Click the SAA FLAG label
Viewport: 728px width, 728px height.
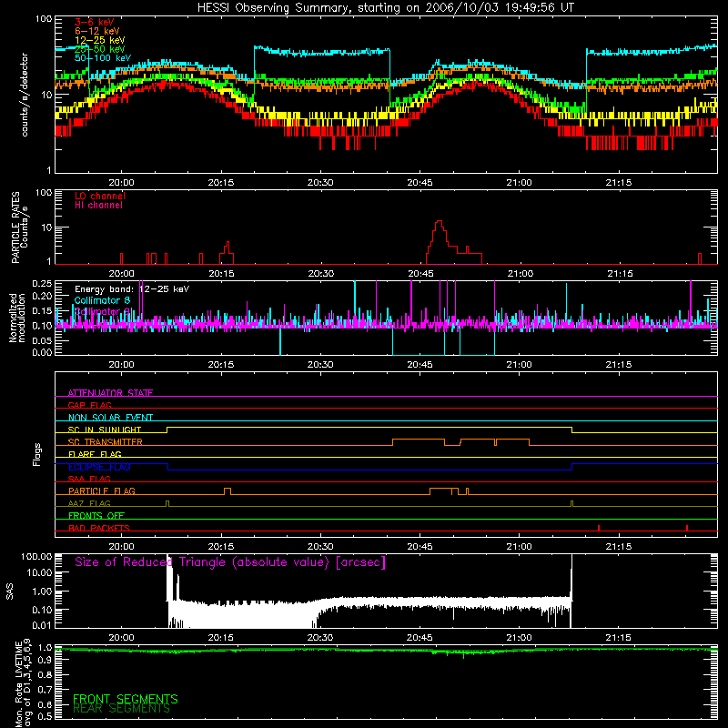click(x=89, y=479)
